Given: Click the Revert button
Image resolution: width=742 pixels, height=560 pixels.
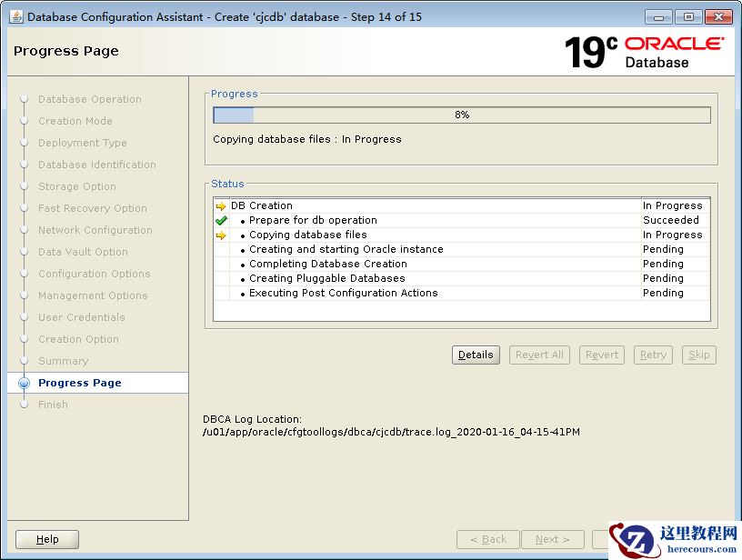Looking at the screenshot, I should pos(601,355).
